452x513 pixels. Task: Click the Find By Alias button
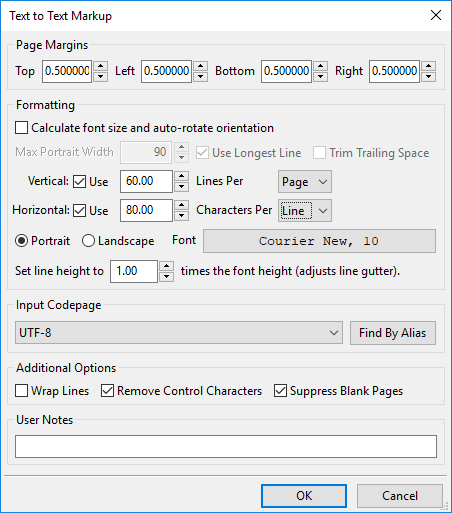(x=393, y=333)
